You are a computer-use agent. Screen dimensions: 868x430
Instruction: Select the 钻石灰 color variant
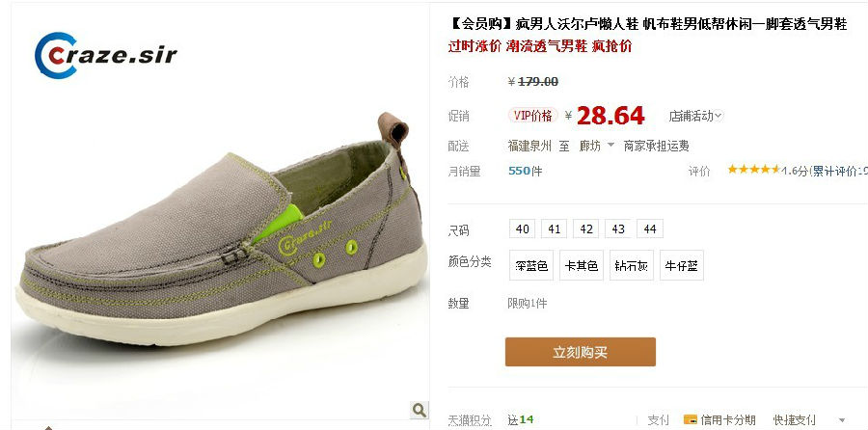tap(632, 266)
